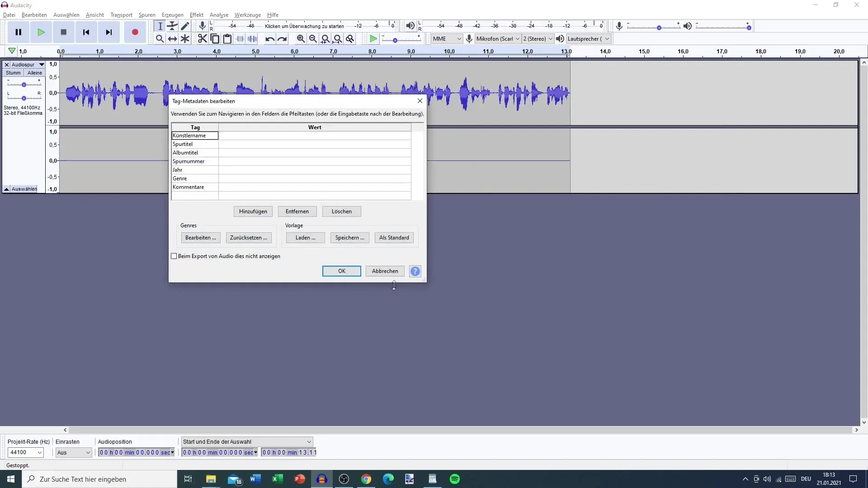Click the Laden template button
The width and height of the screenshot is (868, 488).
306,238
